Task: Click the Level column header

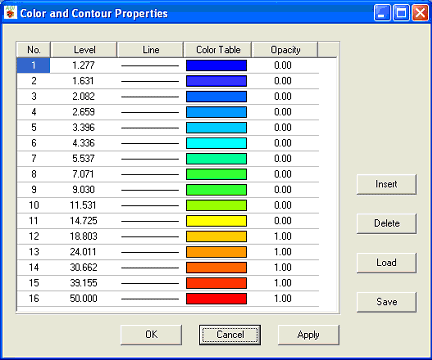Action: pos(84,50)
